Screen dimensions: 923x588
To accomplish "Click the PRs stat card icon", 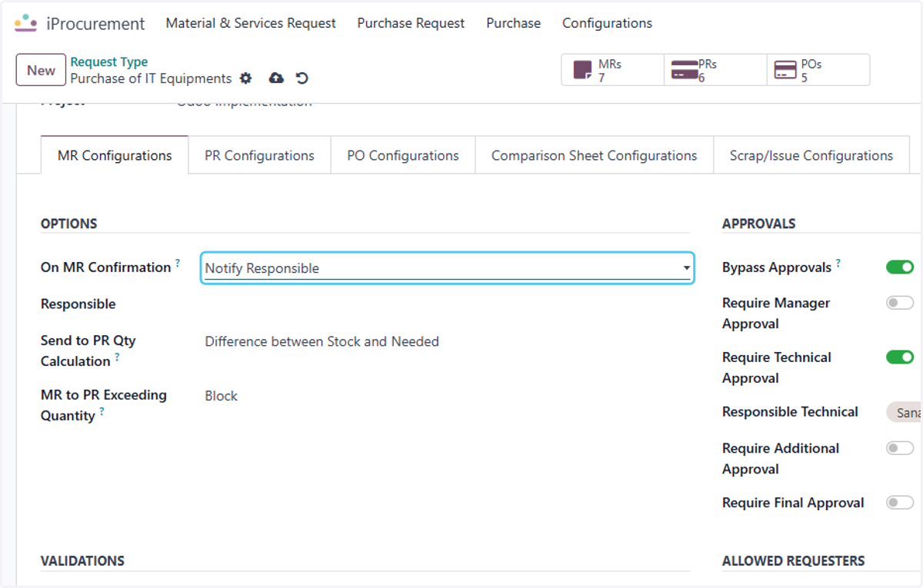I will click(x=684, y=71).
